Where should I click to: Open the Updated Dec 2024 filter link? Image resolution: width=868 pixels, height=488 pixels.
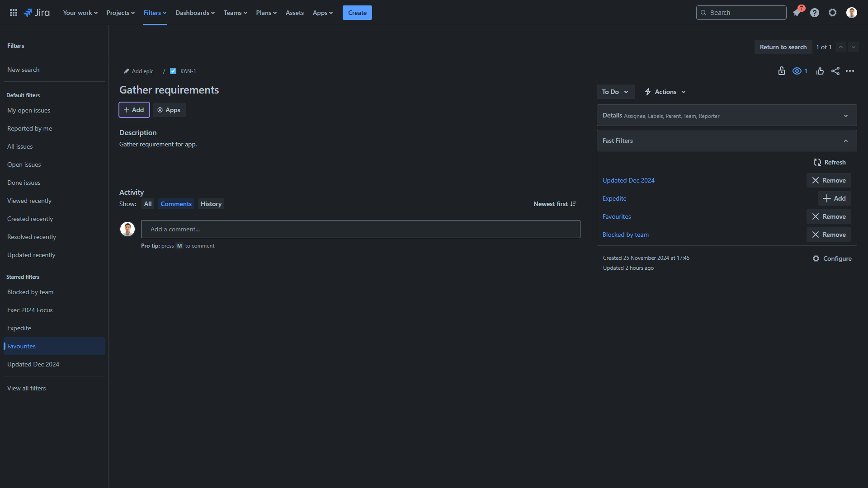pos(628,180)
